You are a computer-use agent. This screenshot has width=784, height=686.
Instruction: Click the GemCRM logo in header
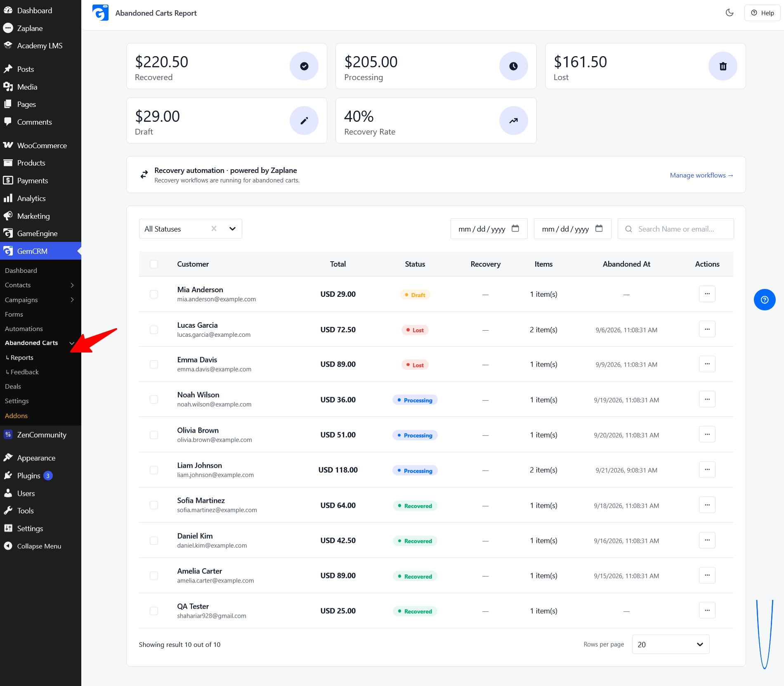pyautogui.click(x=100, y=13)
